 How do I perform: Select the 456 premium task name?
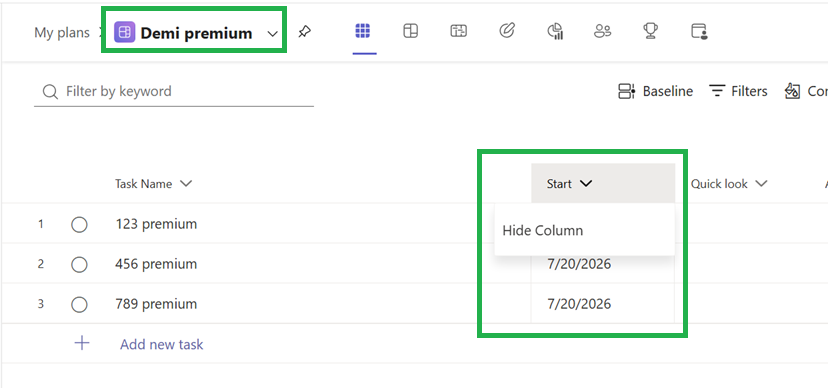[156, 264]
